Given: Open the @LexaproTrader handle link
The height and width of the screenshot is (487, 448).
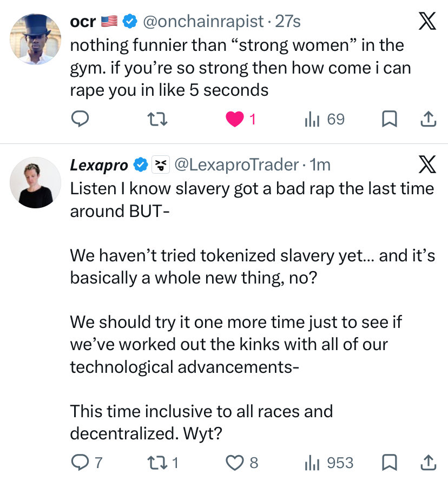Looking at the screenshot, I should 236,164.
